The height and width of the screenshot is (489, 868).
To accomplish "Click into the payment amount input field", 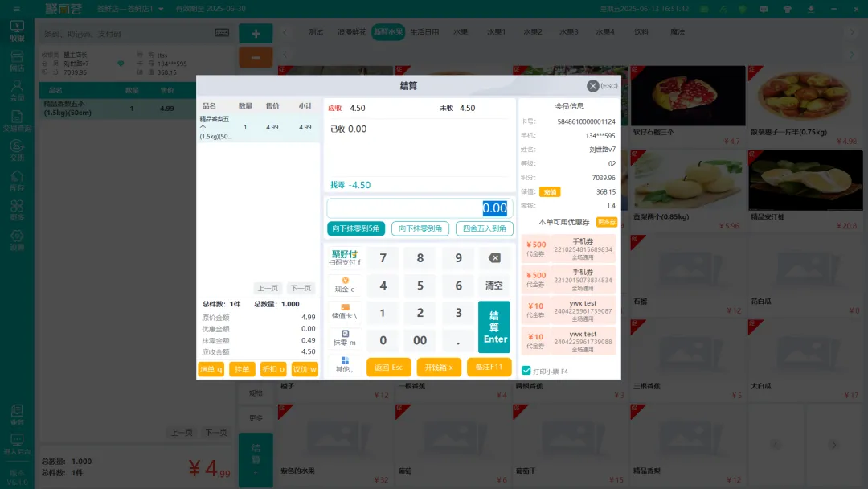I will (418, 208).
